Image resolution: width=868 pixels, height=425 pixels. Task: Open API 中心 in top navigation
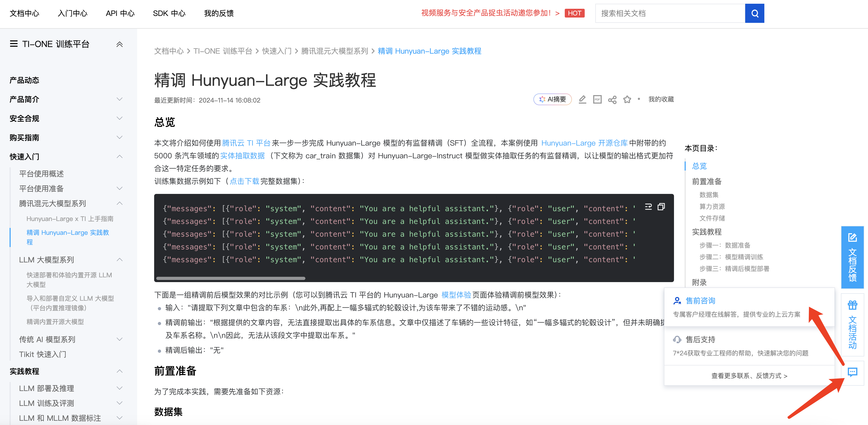pyautogui.click(x=120, y=13)
